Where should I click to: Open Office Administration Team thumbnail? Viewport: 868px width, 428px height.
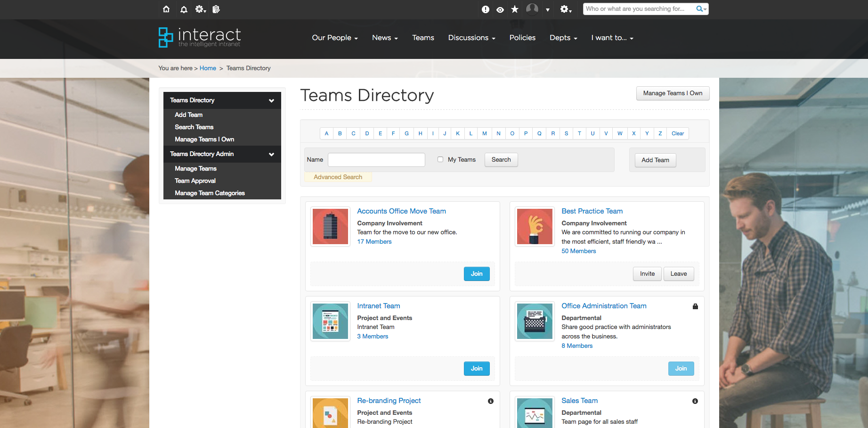click(x=535, y=321)
